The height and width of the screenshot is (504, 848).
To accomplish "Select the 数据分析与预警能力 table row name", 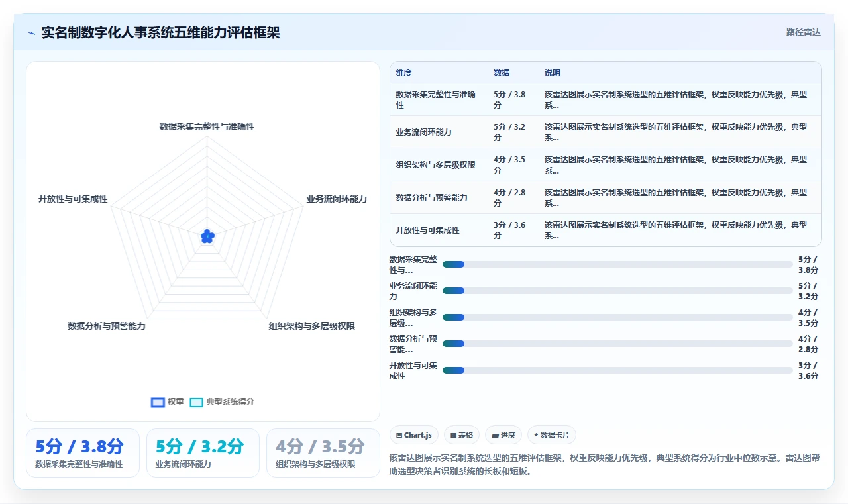I will [431, 197].
